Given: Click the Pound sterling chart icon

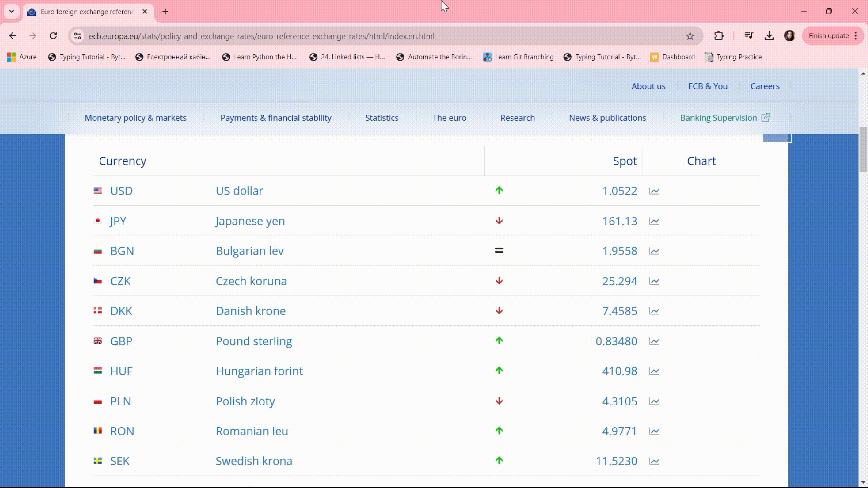Looking at the screenshot, I should (x=654, y=341).
